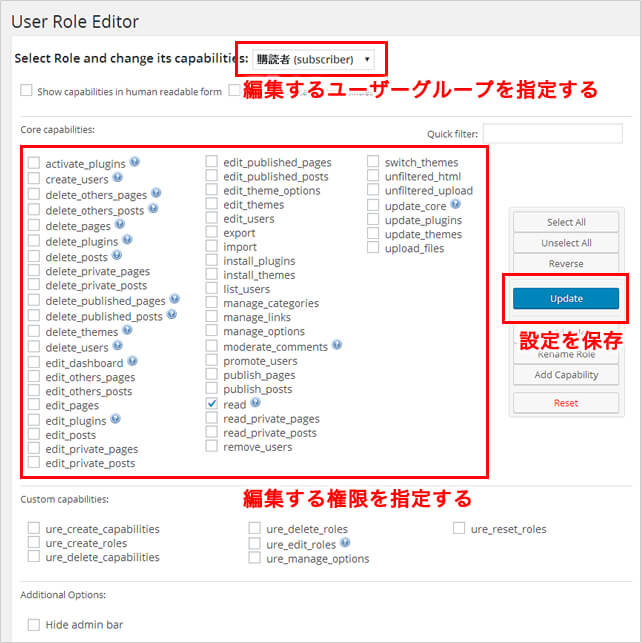Click the Add Capability button

point(566,375)
